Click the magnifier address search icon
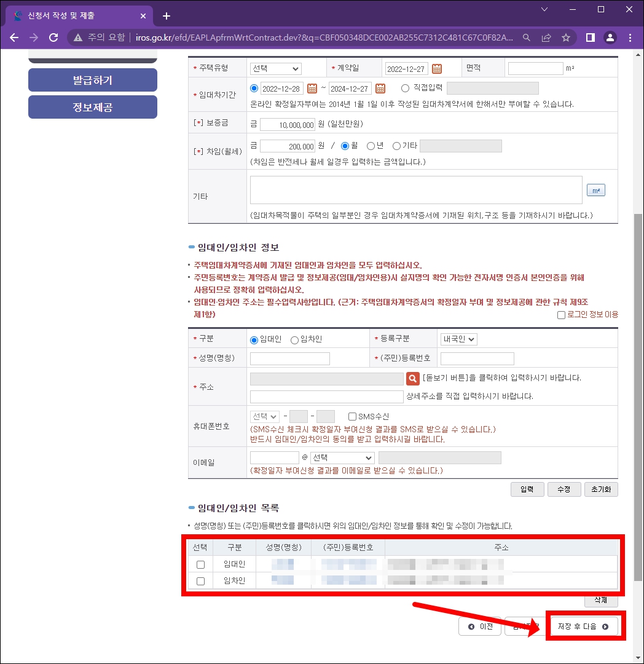 pyautogui.click(x=412, y=379)
